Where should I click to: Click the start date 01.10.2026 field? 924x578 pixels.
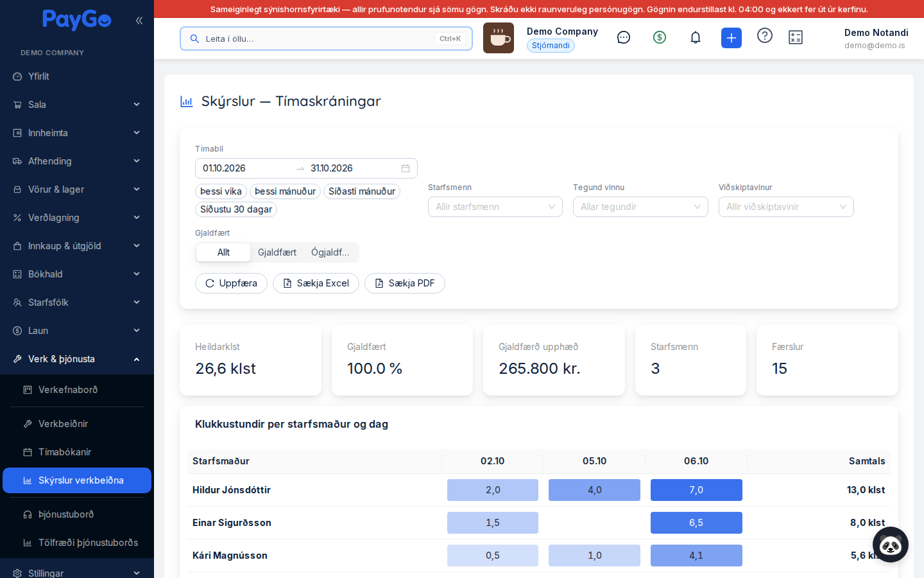click(x=245, y=168)
